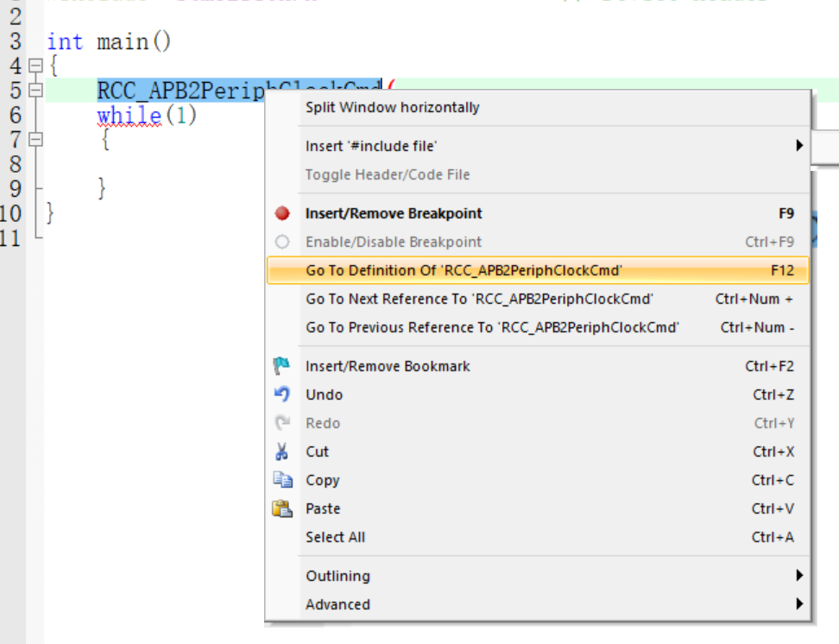Expand the Insert '#include file' submenu arrow

coord(799,146)
